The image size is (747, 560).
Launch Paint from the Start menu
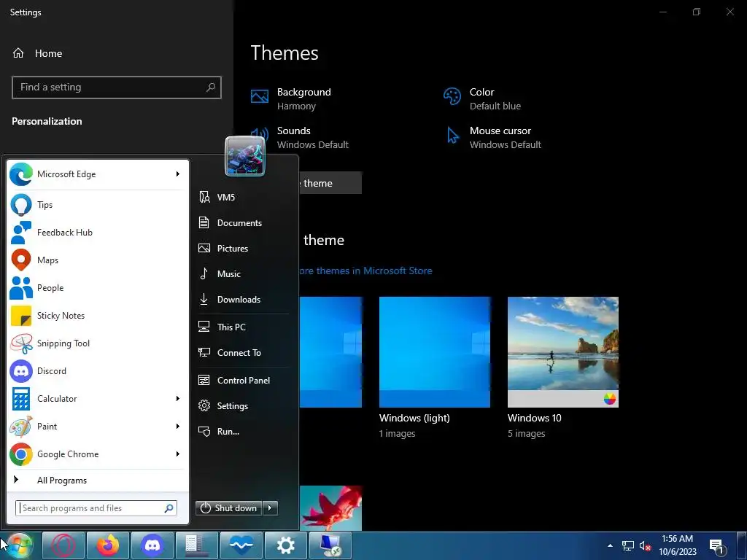[96, 426]
